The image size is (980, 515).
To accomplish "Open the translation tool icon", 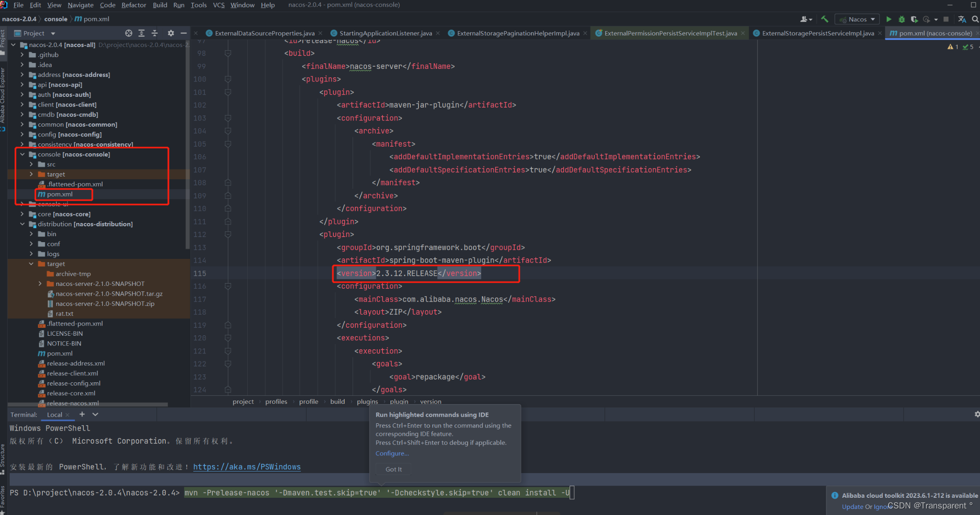I will tap(962, 19).
